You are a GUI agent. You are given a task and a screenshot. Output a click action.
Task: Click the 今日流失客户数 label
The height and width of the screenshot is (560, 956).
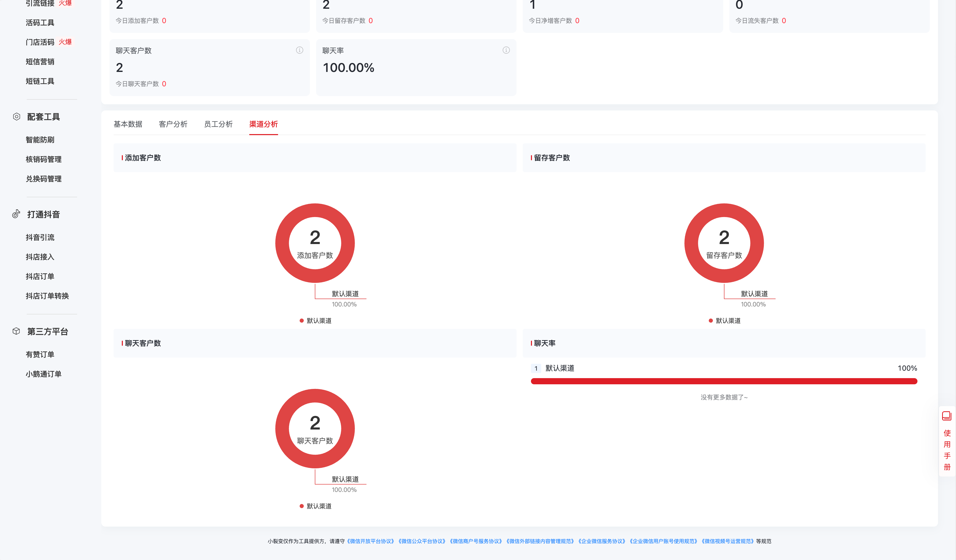pyautogui.click(x=757, y=21)
